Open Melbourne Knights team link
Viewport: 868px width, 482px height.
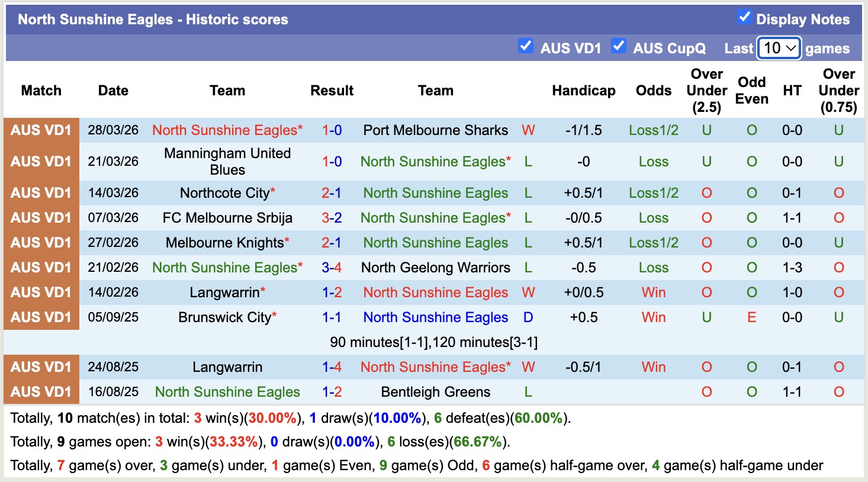[x=227, y=242]
